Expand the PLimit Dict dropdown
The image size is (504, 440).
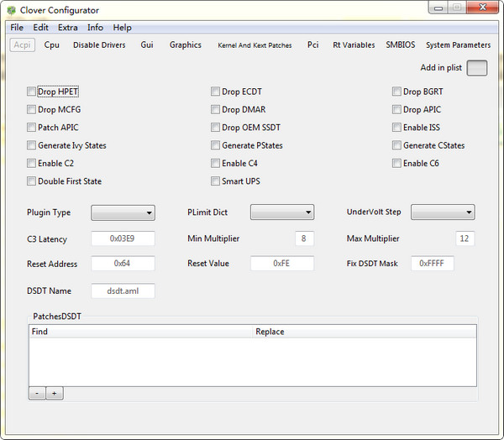(282, 212)
